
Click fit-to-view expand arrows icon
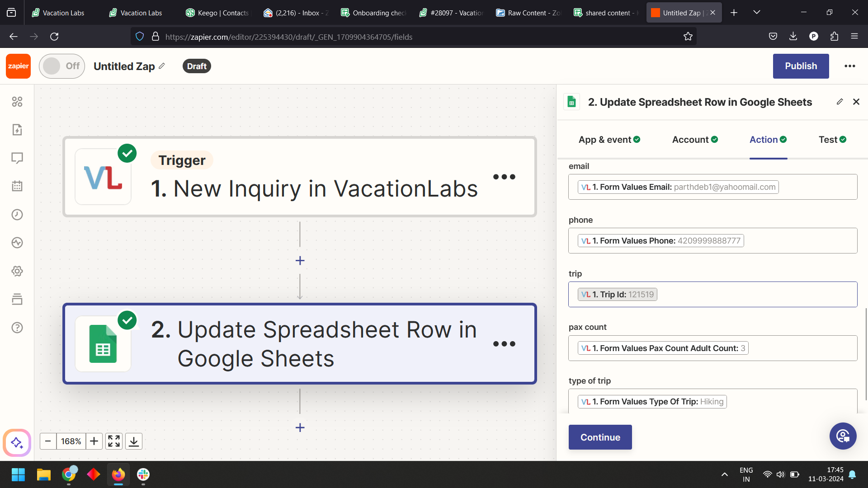click(114, 441)
